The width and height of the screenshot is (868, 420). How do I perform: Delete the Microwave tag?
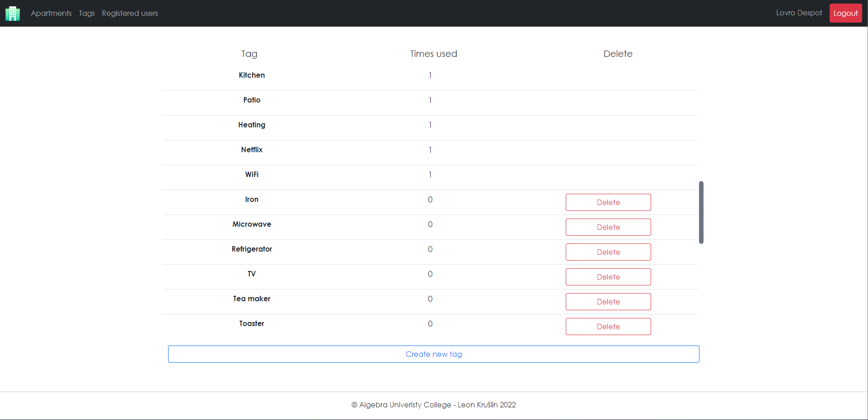tap(608, 227)
